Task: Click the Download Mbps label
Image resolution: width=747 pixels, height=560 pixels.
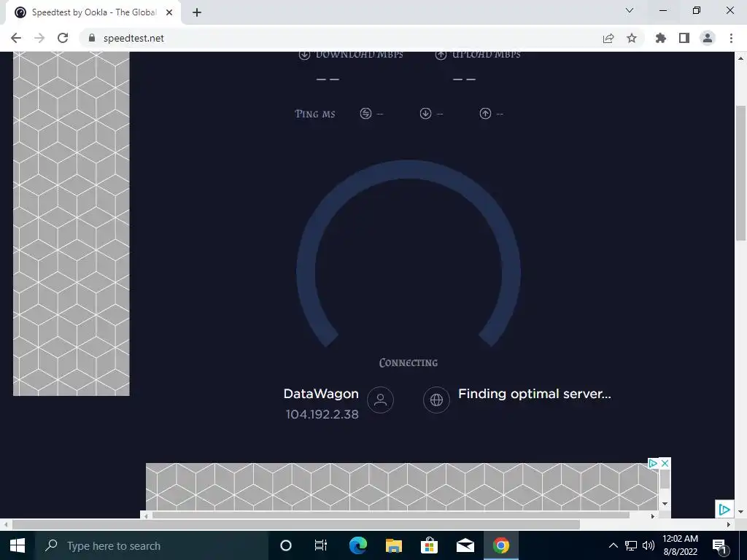Action: point(359,55)
